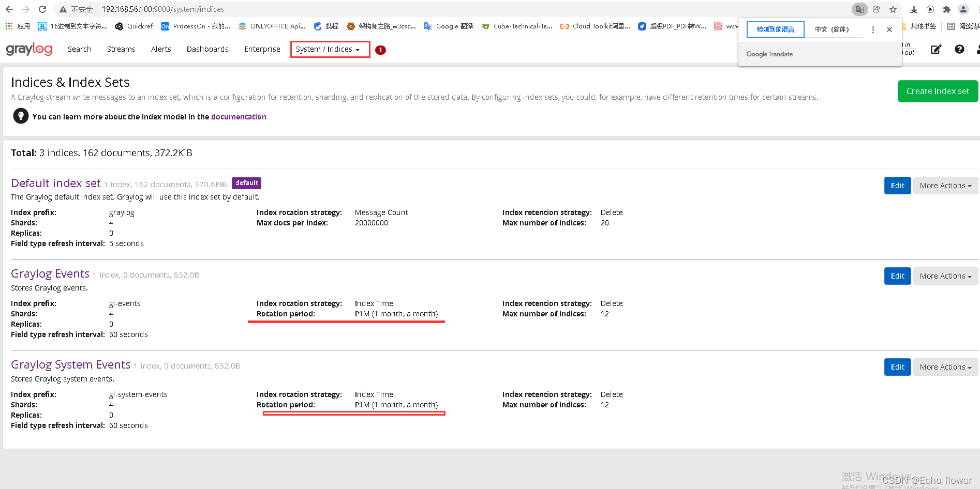Click the browser address bar URL
The width and height of the screenshot is (980, 489).
point(163,9)
